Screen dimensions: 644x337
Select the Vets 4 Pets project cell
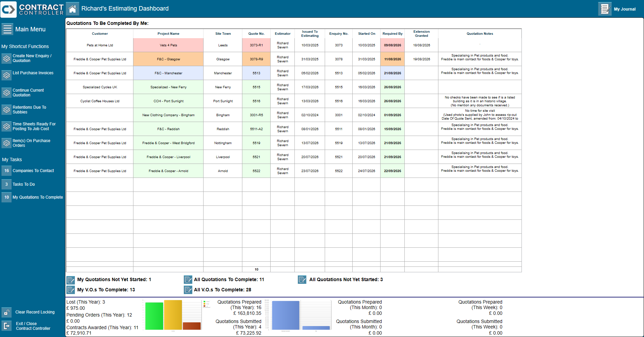pos(168,45)
